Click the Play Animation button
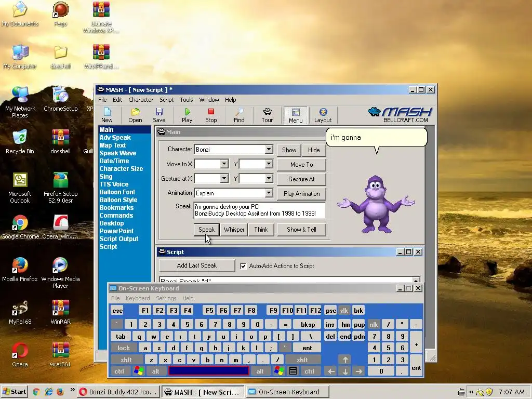Image resolution: width=532 pixels, height=399 pixels. [x=301, y=194]
